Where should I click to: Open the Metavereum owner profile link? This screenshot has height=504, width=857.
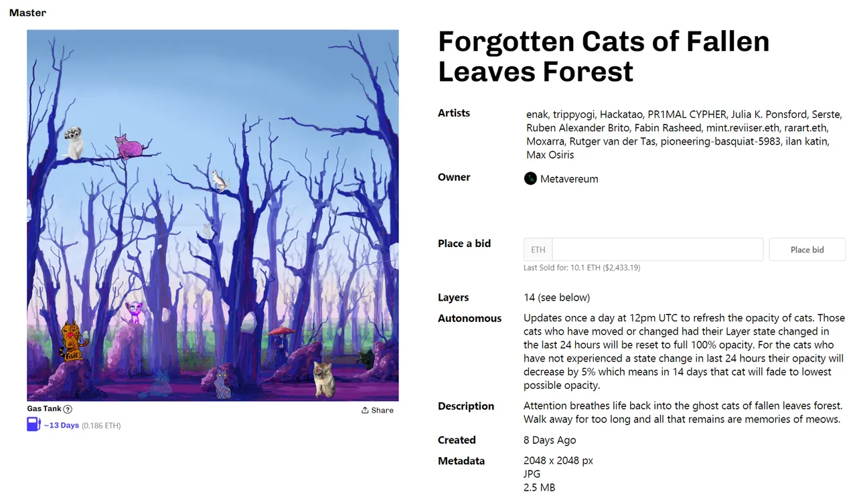tap(569, 179)
